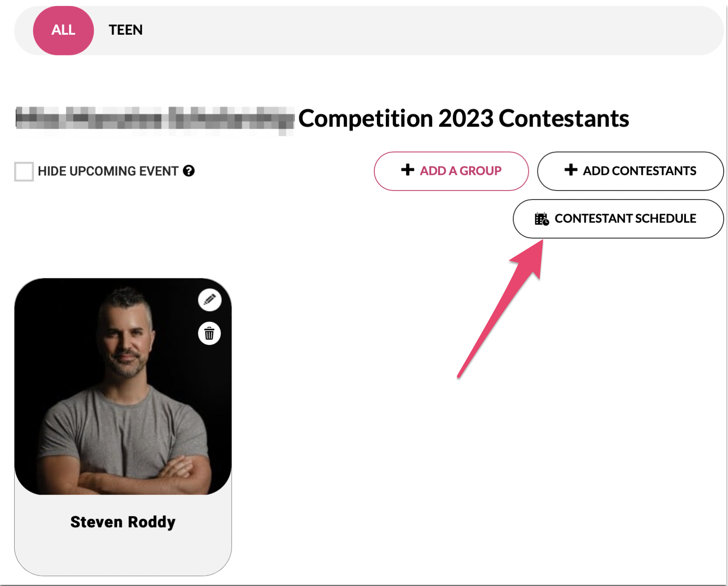
Task: Select the TEEN category tab
Action: point(125,30)
